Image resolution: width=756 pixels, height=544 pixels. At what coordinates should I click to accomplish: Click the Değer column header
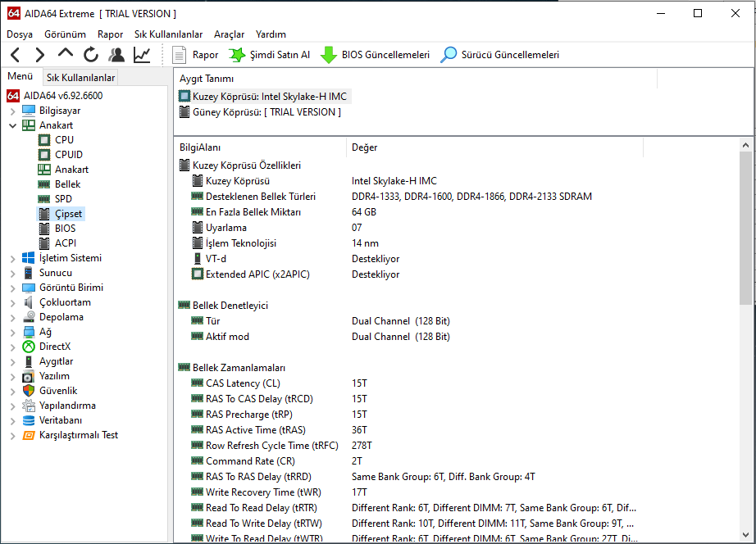pos(494,147)
